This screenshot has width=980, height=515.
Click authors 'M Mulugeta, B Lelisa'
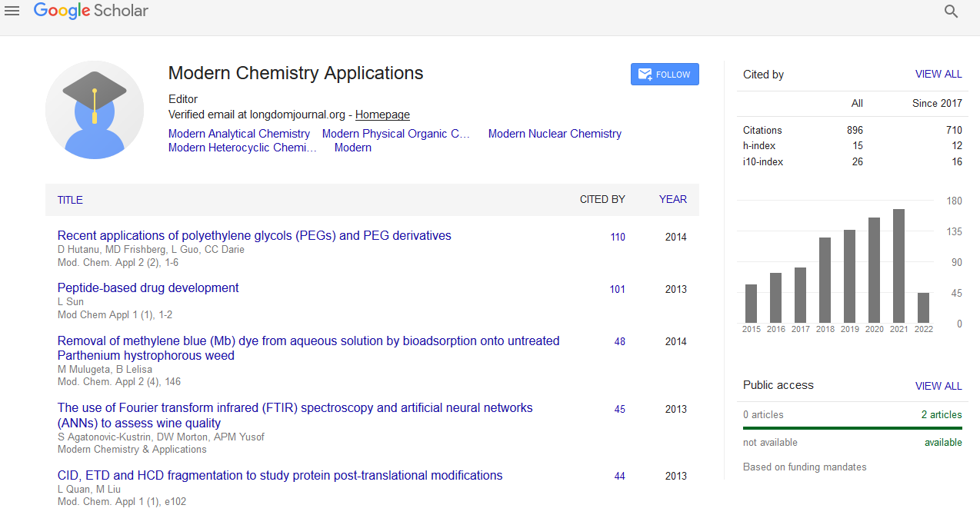(x=105, y=370)
